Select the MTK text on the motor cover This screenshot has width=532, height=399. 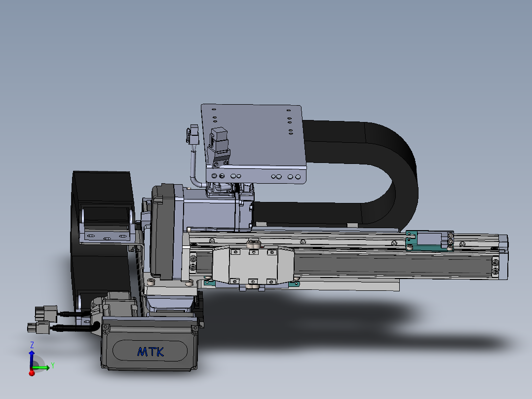(x=151, y=352)
